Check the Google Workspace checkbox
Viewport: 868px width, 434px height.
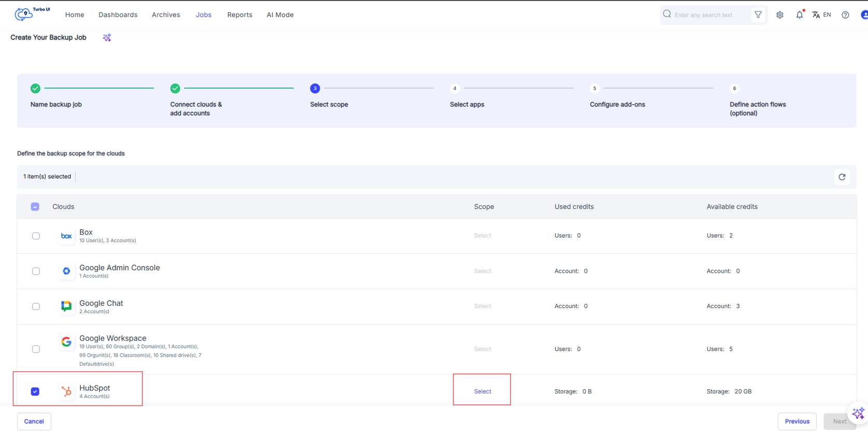[36, 349]
